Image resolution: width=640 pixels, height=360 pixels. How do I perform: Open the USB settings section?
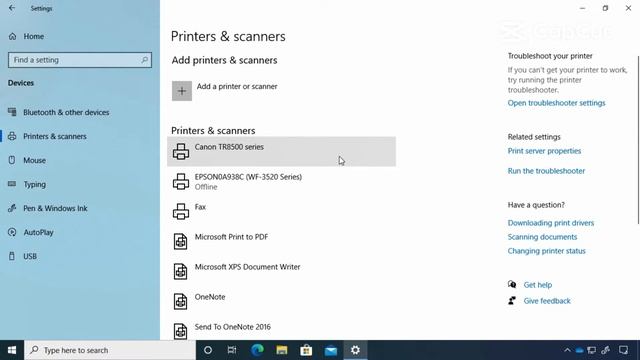(x=30, y=256)
